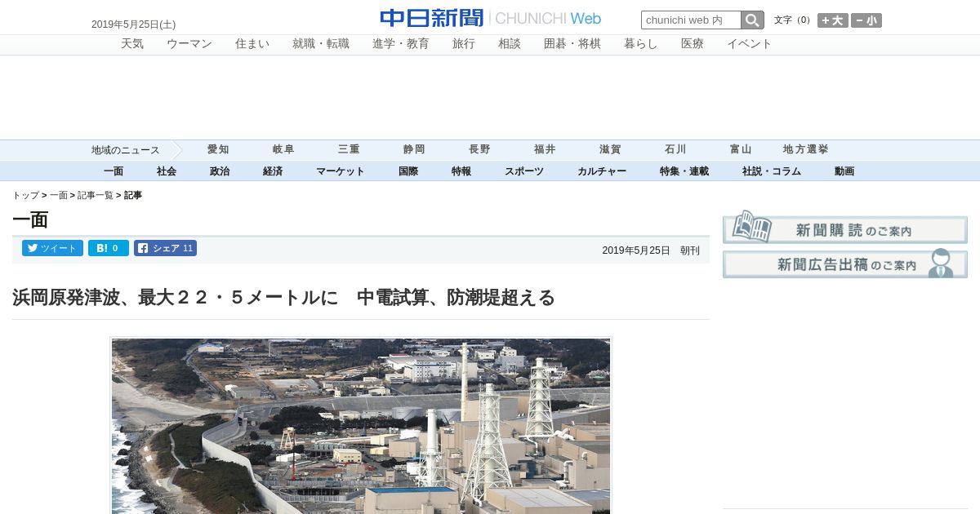Increase text size with +大 button
The height and width of the screenshot is (514, 980).
coord(833,20)
